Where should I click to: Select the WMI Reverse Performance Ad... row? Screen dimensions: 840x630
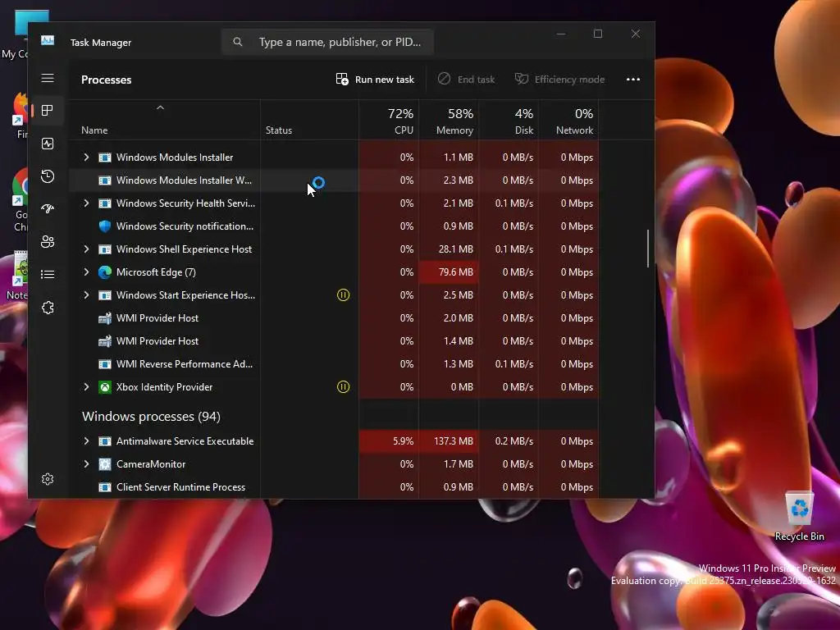(x=333, y=363)
